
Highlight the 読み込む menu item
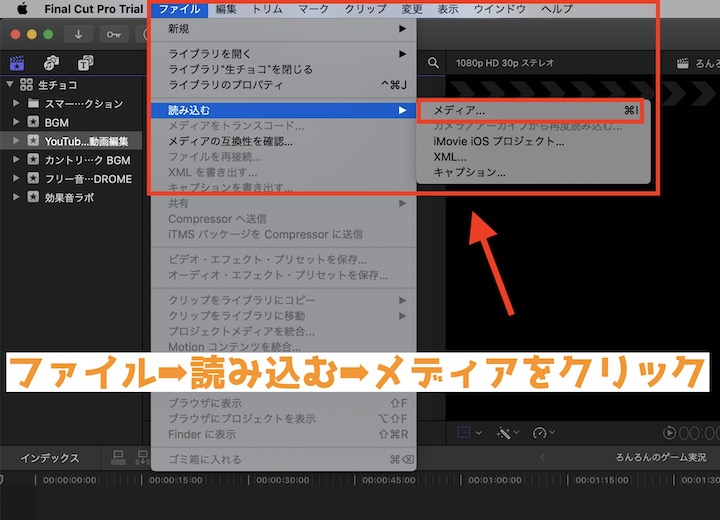[x=284, y=110]
